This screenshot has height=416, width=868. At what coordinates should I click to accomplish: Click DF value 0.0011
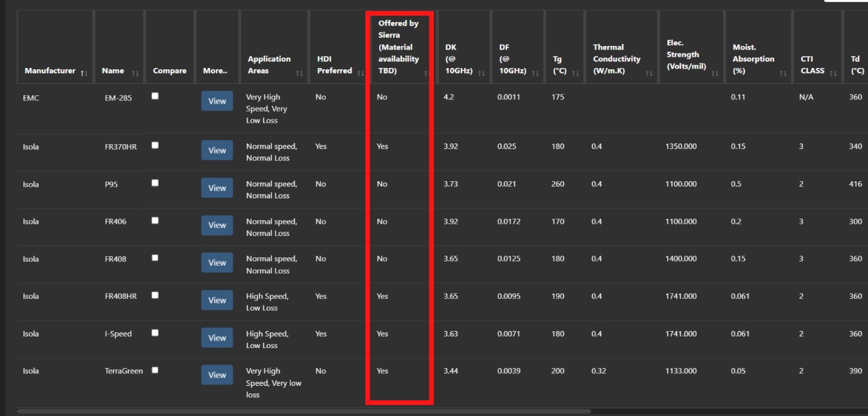pyautogui.click(x=508, y=97)
